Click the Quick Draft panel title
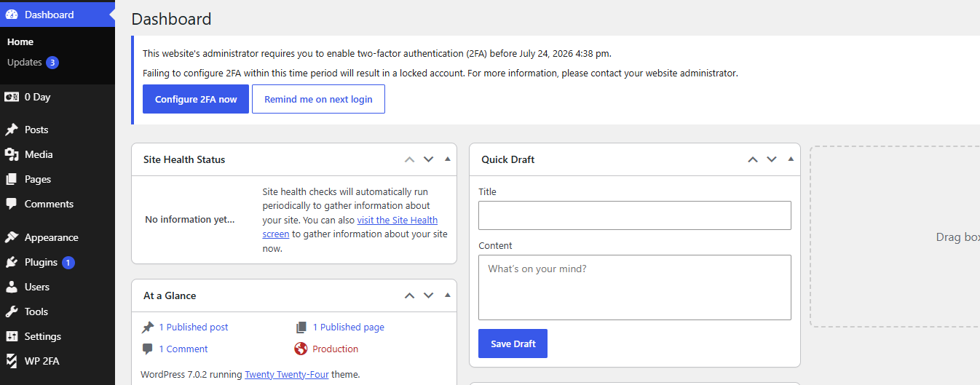The height and width of the screenshot is (385, 980). (x=508, y=159)
